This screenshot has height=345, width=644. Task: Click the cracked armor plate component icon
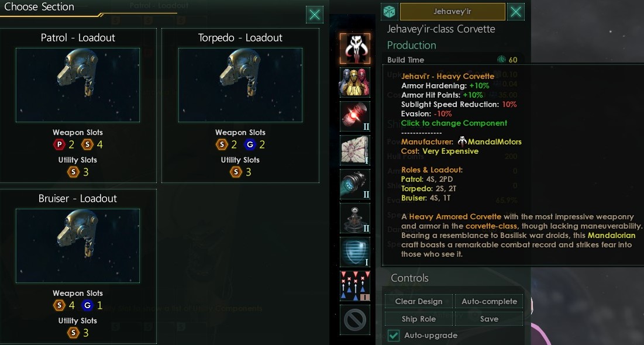coord(355,150)
